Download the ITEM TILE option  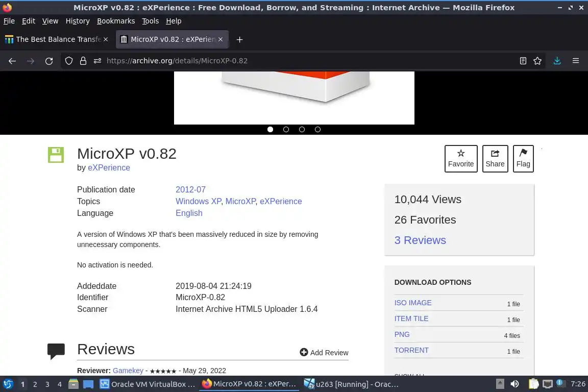pos(411,318)
